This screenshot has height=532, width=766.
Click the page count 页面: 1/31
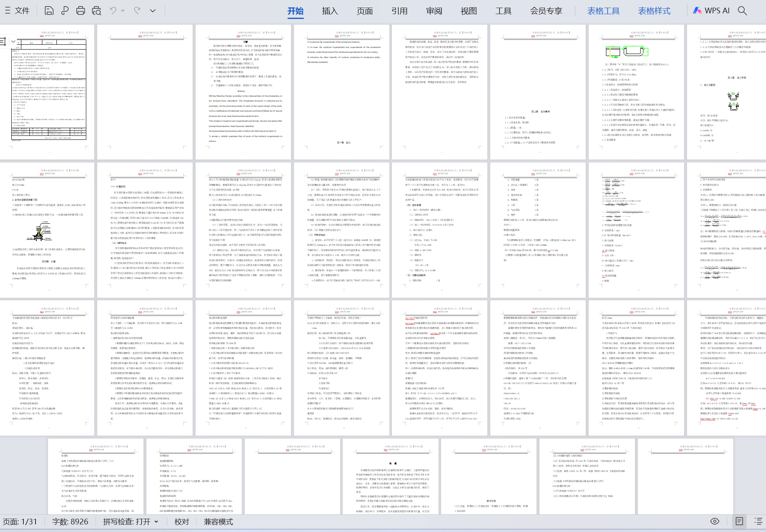20,522
